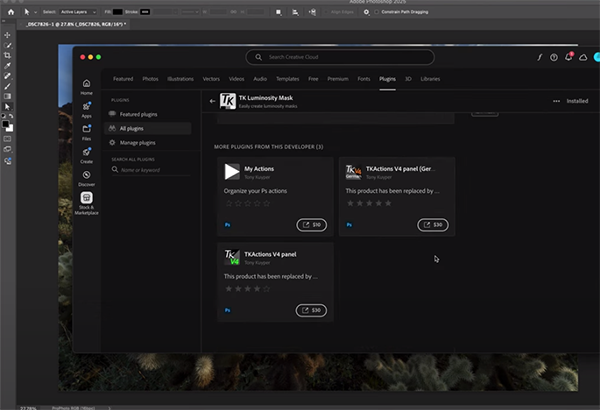Expand the Path Selection tool preset picker
This screenshot has width=600, height=410.
(x=36, y=12)
